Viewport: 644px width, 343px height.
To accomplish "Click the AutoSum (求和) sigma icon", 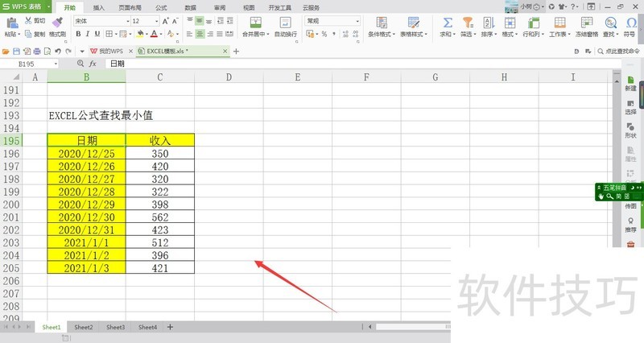I will coord(448,23).
